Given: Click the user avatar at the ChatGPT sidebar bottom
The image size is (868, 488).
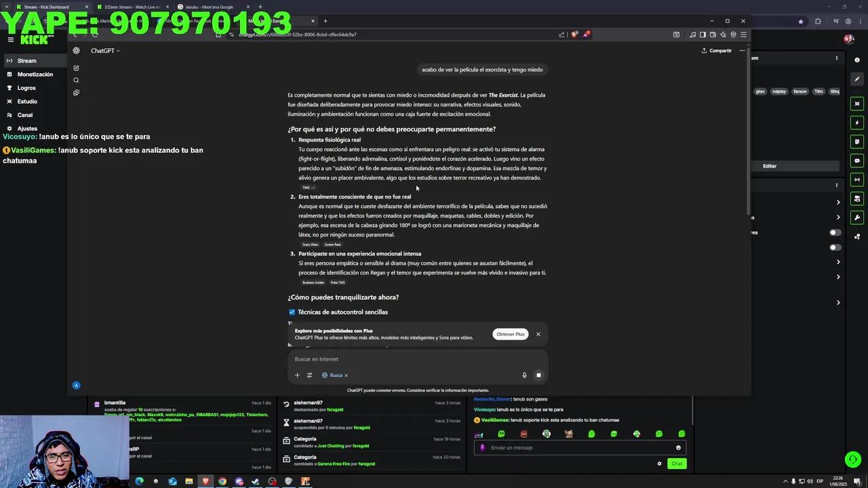Looking at the screenshot, I should 76,385.
